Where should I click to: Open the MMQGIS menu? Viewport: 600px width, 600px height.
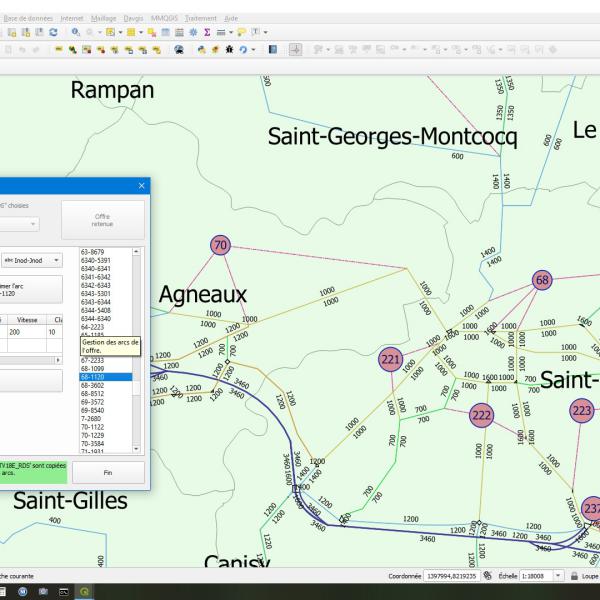[164, 18]
